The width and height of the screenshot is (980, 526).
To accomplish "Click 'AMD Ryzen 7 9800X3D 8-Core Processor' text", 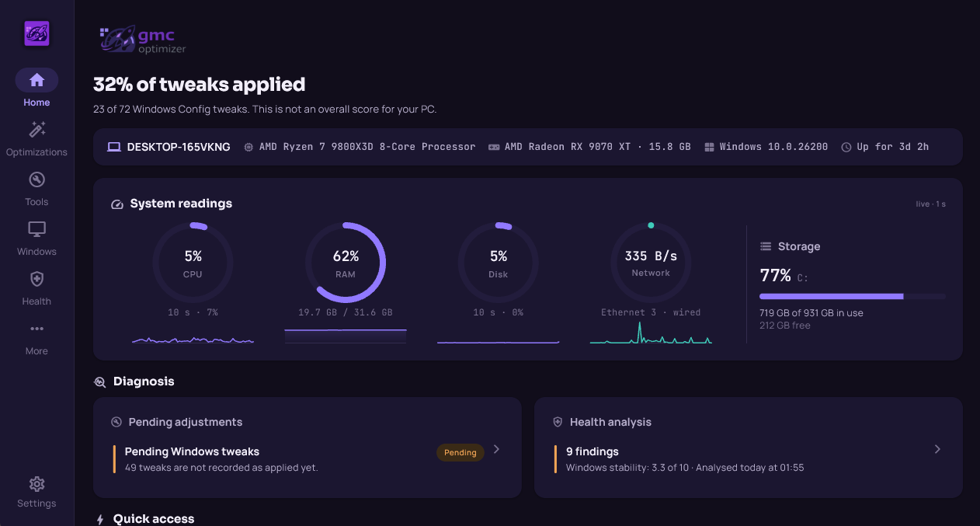I will pyautogui.click(x=367, y=147).
